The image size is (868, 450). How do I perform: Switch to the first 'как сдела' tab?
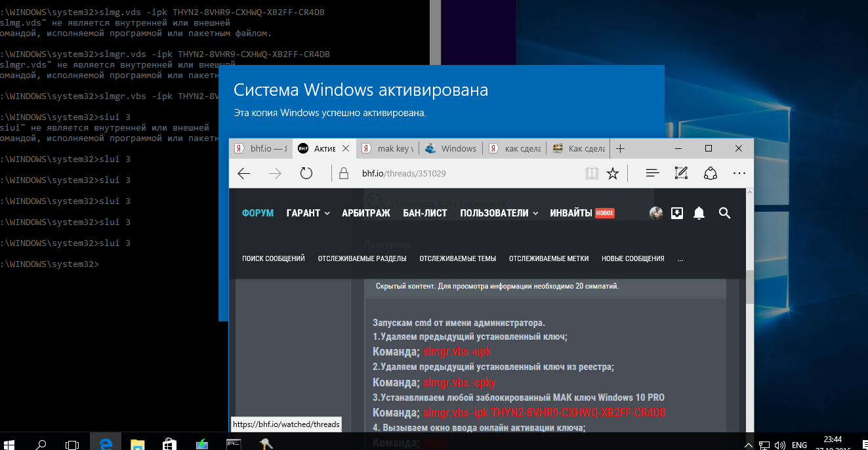pyautogui.click(x=515, y=149)
